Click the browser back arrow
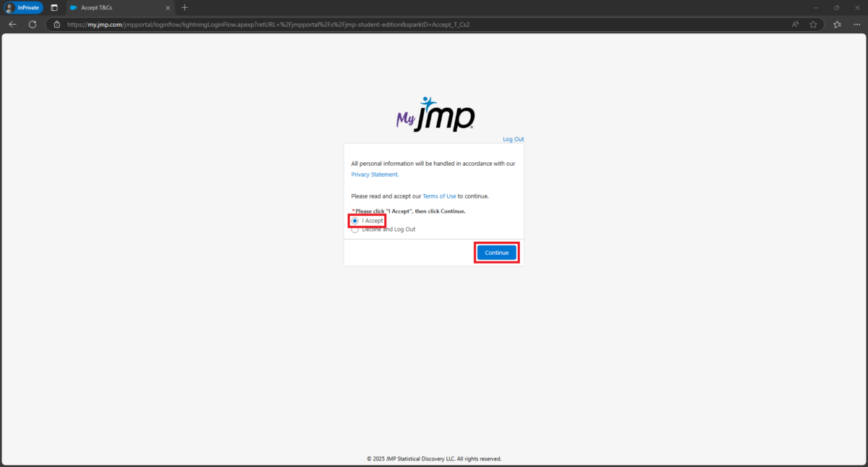Viewport: 868px width, 467px height. [x=12, y=24]
